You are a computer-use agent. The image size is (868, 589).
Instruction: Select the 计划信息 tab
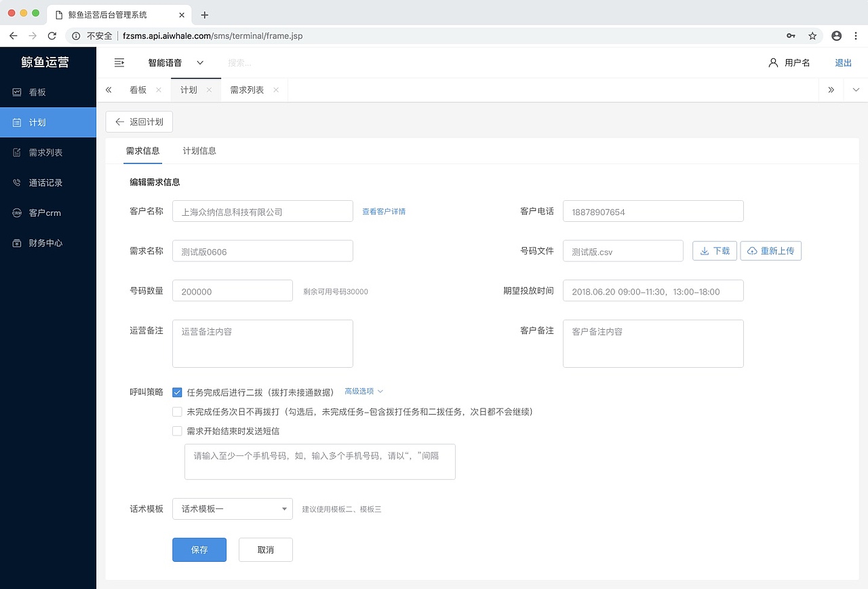tap(199, 151)
